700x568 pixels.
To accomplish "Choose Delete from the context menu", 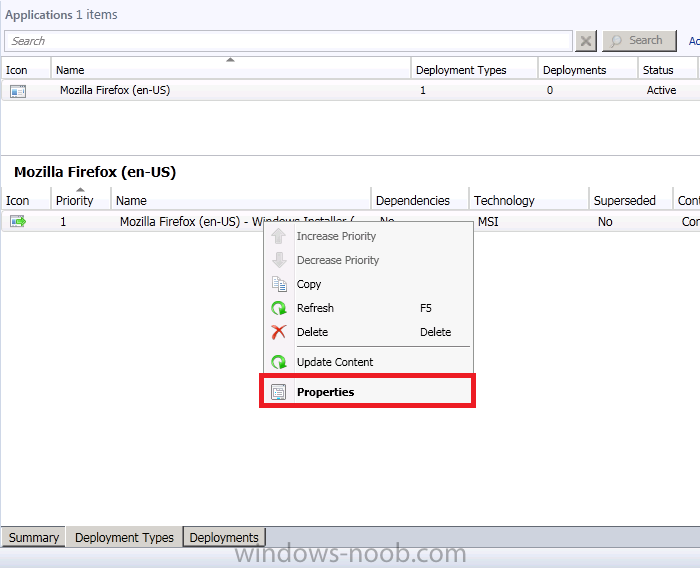I will coord(367,332).
